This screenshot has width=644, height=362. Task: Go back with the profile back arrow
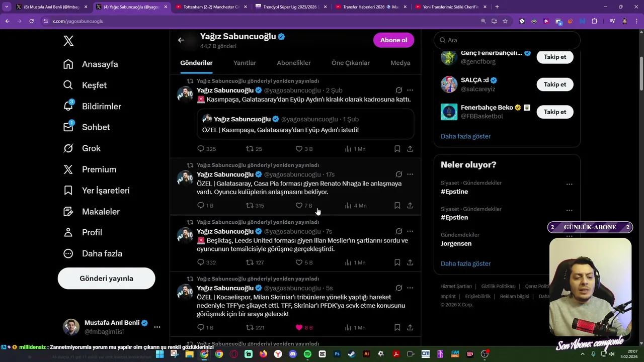[x=181, y=40]
